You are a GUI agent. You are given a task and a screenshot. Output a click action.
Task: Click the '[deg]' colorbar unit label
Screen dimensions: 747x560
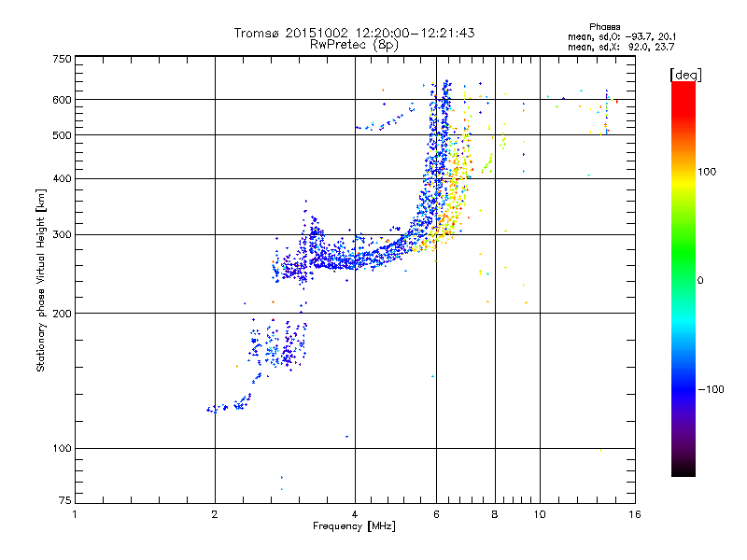coord(685,75)
